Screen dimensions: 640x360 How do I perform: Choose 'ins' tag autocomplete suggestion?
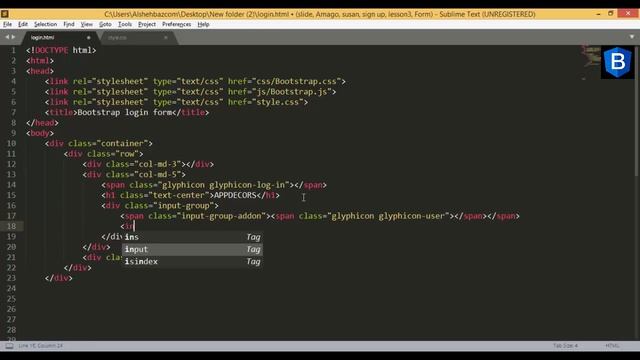(192, 237)
